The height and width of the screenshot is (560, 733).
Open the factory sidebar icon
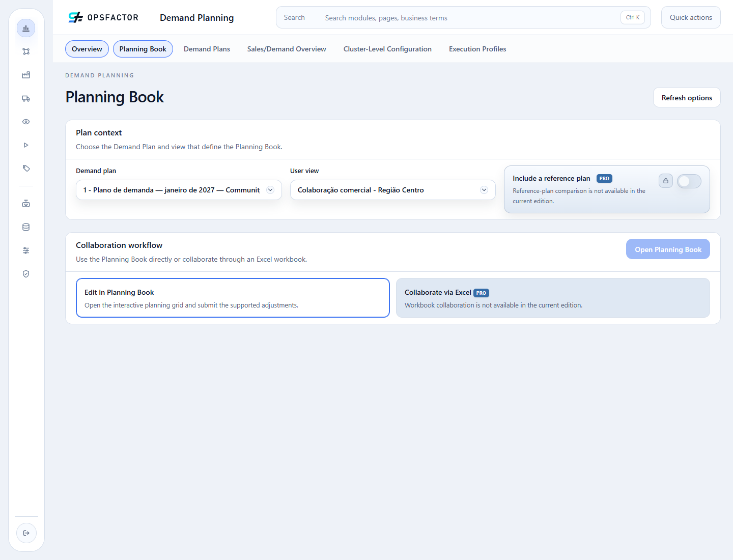26,75
